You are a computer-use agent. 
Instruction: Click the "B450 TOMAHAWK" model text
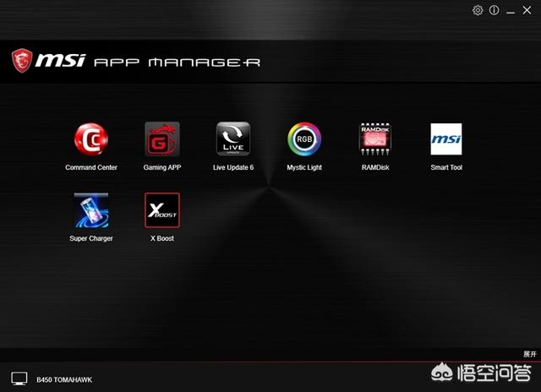[64, 380]
